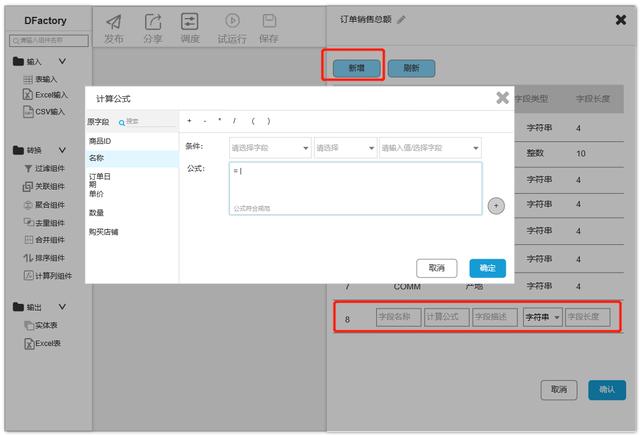Collapse the 输出 folder group
This screenshot has width=640, height=435.
pyautogui.click(x=62, y=307)
